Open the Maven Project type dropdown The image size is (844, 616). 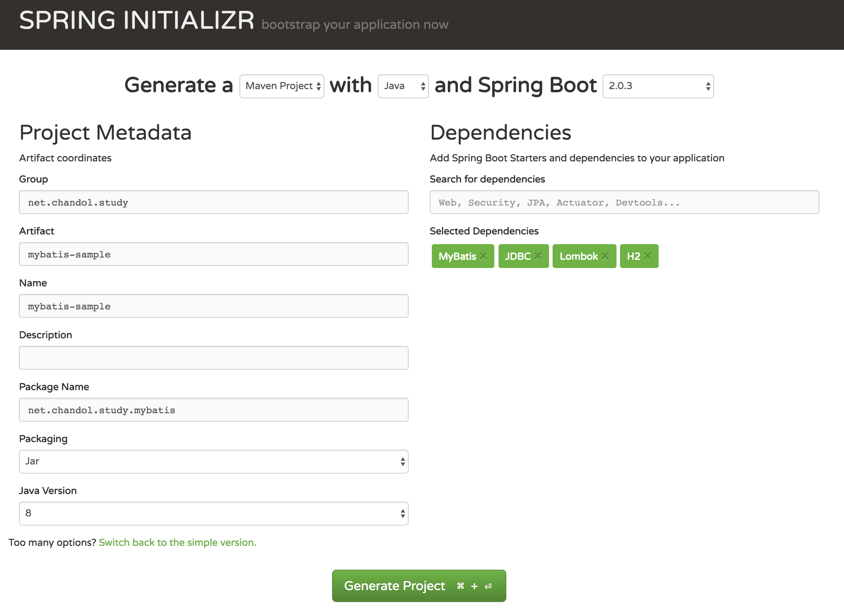click(x=282, y=86)
